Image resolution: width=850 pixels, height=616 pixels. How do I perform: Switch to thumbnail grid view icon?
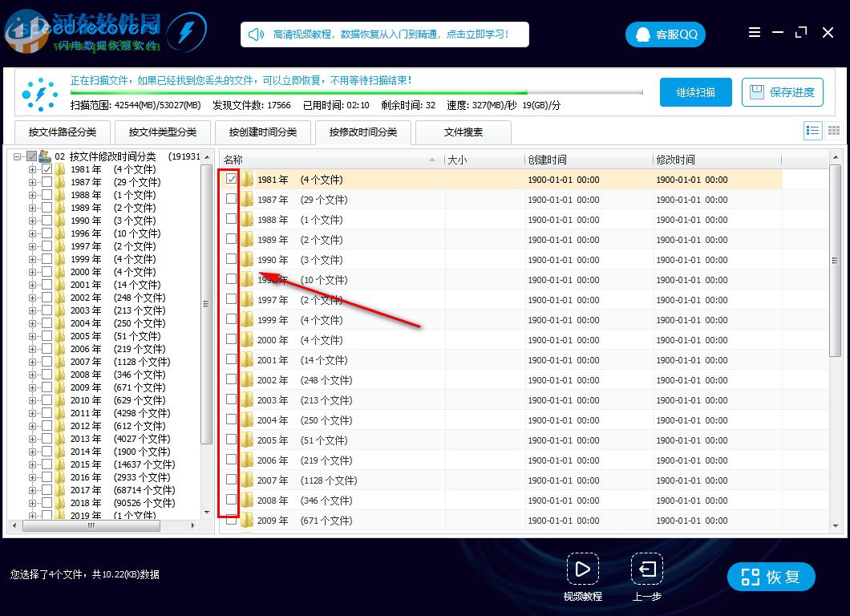click(834, 131)
